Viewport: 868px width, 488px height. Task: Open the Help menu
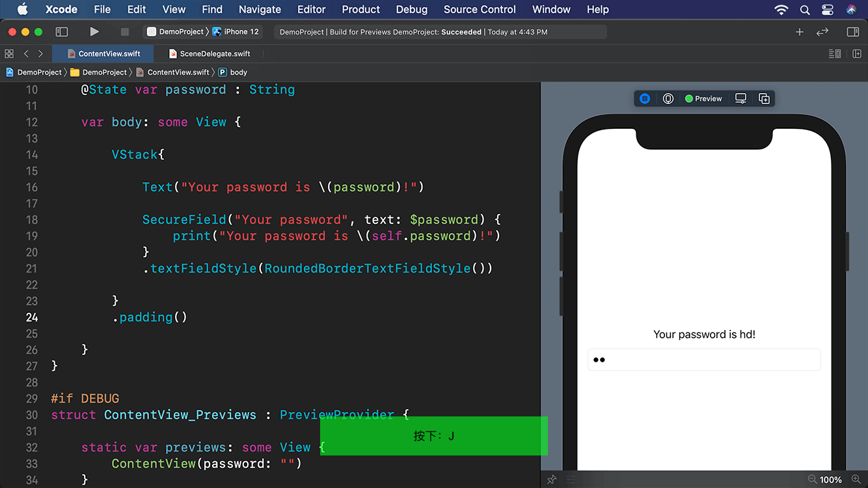click(597, 9)
